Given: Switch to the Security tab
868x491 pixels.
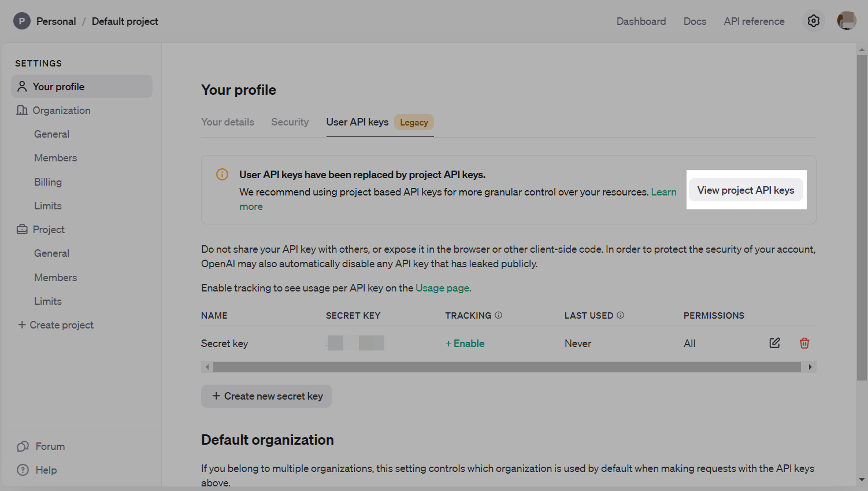Looking at the screenshot, I should coord(290,122).
